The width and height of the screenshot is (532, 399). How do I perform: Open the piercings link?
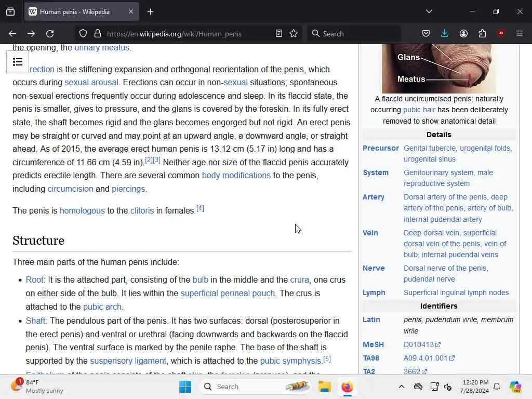(129, 189)
